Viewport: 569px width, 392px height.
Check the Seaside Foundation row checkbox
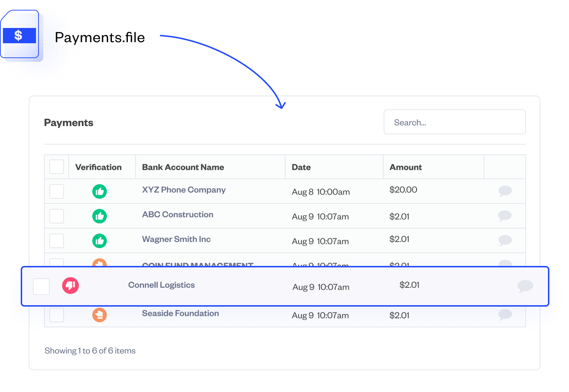coord(57,315)
